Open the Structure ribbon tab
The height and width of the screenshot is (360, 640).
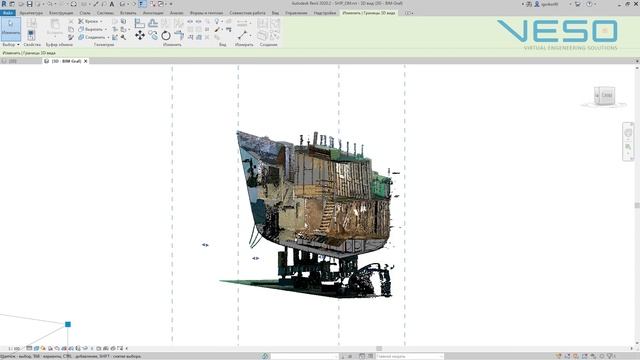pos(61,13)
